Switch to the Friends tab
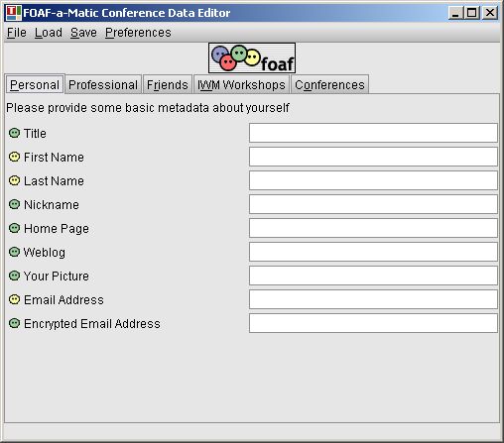The width and height of the screenshot is (504, 443). pos(168,85)
